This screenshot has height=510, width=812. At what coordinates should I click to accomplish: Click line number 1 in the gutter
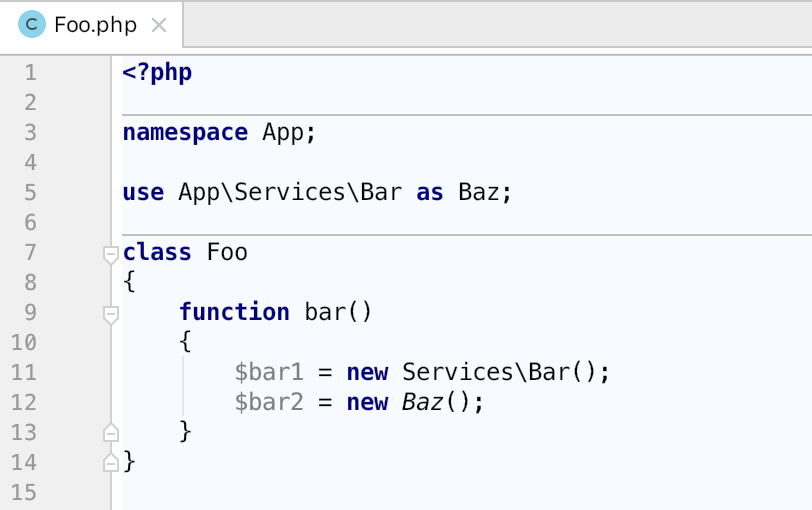pos(31,72)
